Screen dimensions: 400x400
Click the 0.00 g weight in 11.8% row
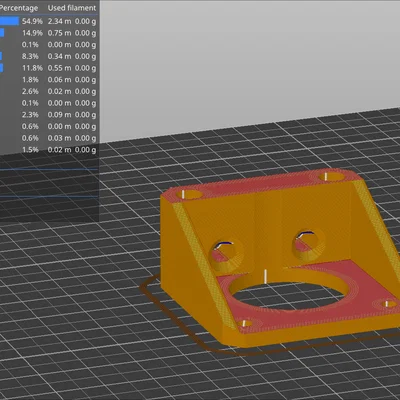[85, 68]
